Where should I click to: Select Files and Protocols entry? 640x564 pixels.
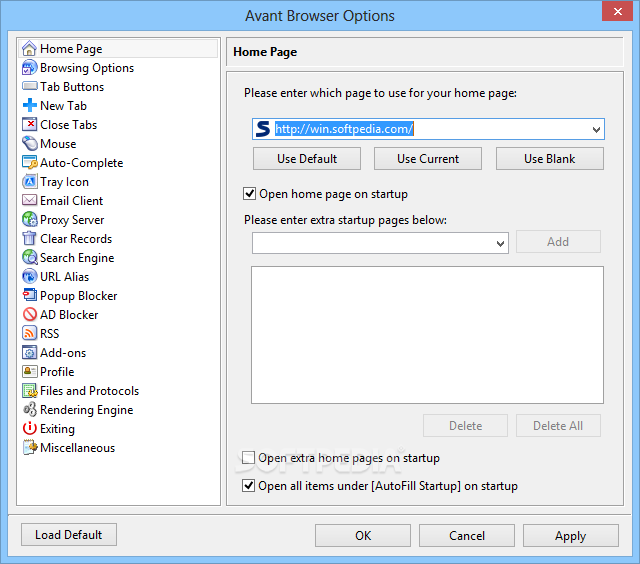click(x=89, y=391)
